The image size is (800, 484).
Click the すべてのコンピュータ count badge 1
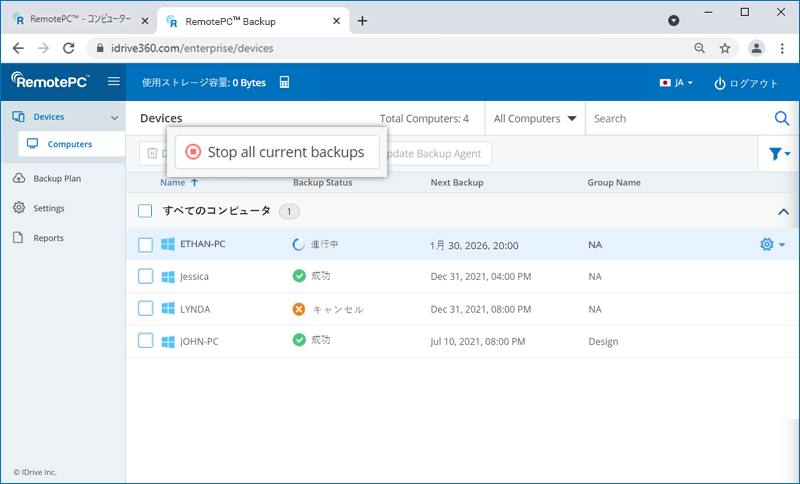(289, 211)
